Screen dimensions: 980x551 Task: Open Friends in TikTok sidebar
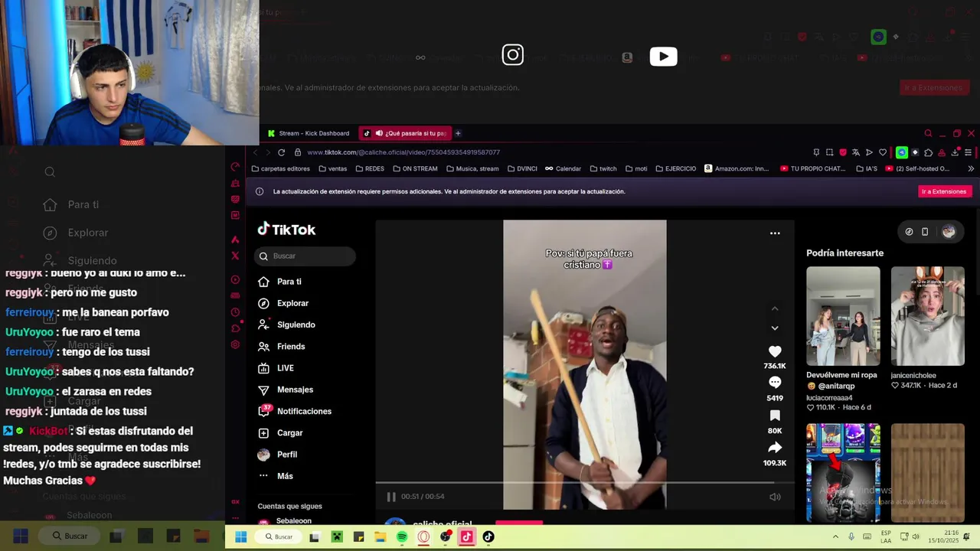tap(281, 347)
